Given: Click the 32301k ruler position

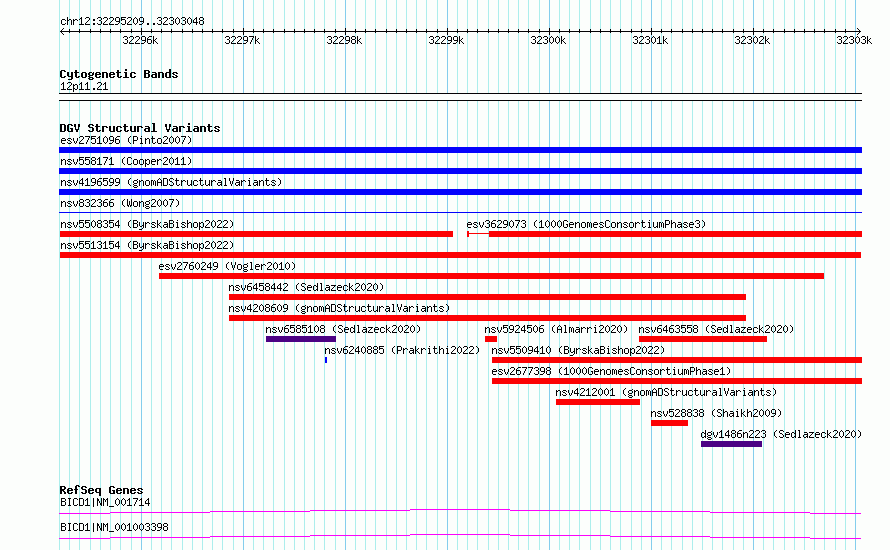Looking at the screenshot, I should (x=650, y=40).
